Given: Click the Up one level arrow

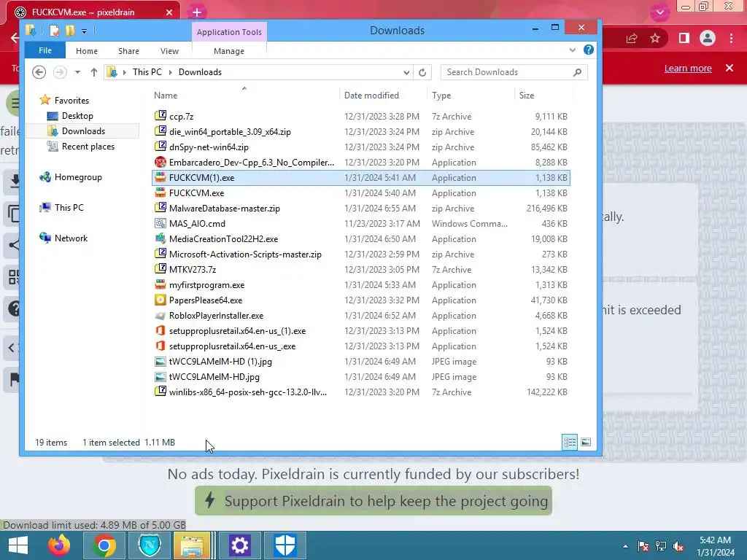Looking at the screenshot, I should tap(94, 72).
